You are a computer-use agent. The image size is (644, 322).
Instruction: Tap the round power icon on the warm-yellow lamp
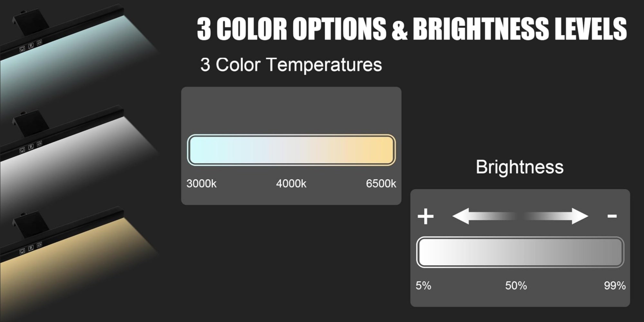click(39, 244)
